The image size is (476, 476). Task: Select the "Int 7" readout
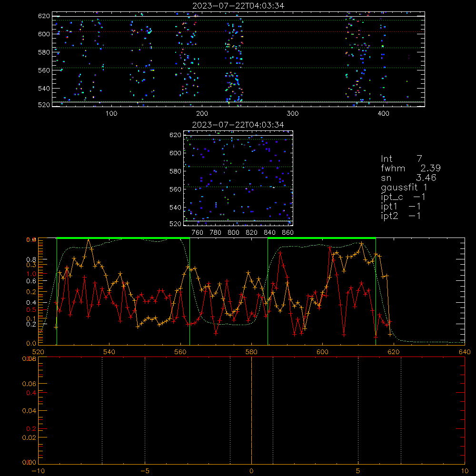click(401, 159)
